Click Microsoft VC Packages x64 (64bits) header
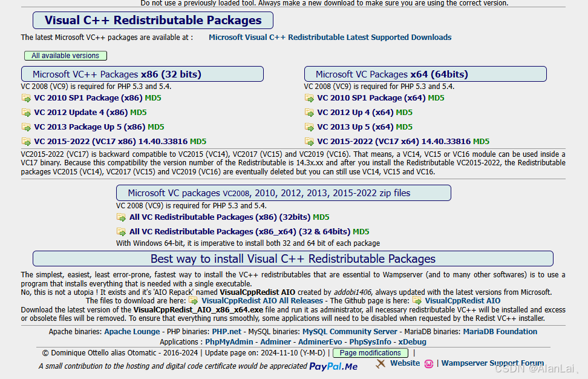The image size is (588, 379). click(x=425, y=74)
